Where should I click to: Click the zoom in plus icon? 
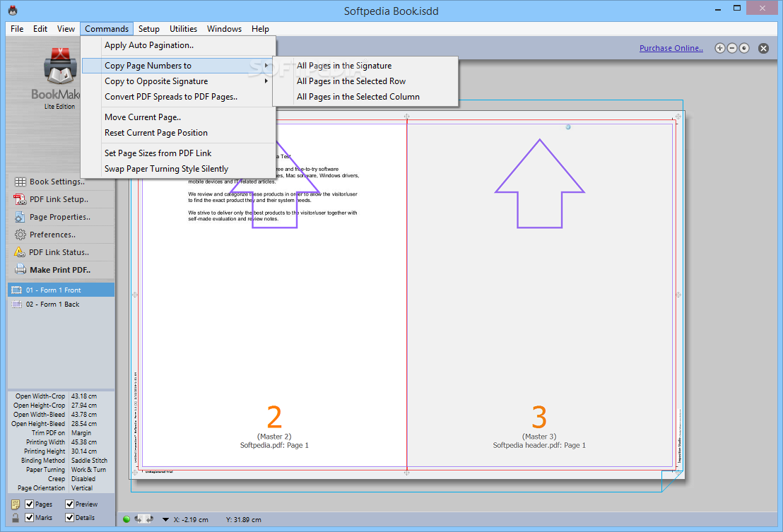click(719, 48)
